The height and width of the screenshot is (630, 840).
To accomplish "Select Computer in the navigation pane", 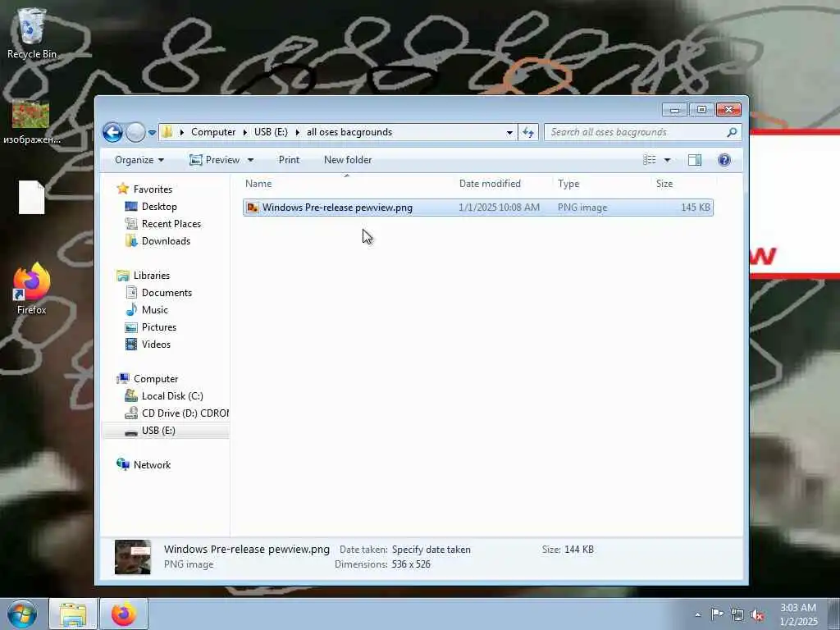I will tap(155, 379).
